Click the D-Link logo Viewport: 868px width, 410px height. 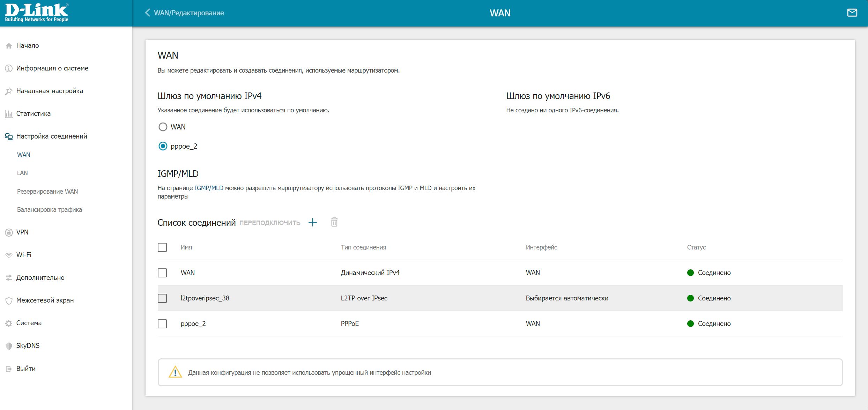37,13
